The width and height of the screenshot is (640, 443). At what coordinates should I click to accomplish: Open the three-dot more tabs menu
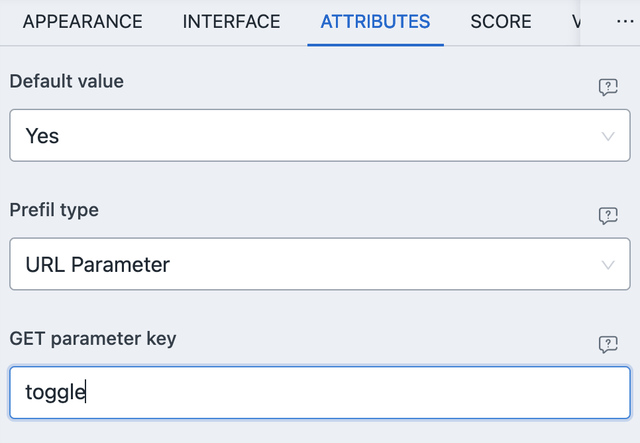click(x=625, y=22)
